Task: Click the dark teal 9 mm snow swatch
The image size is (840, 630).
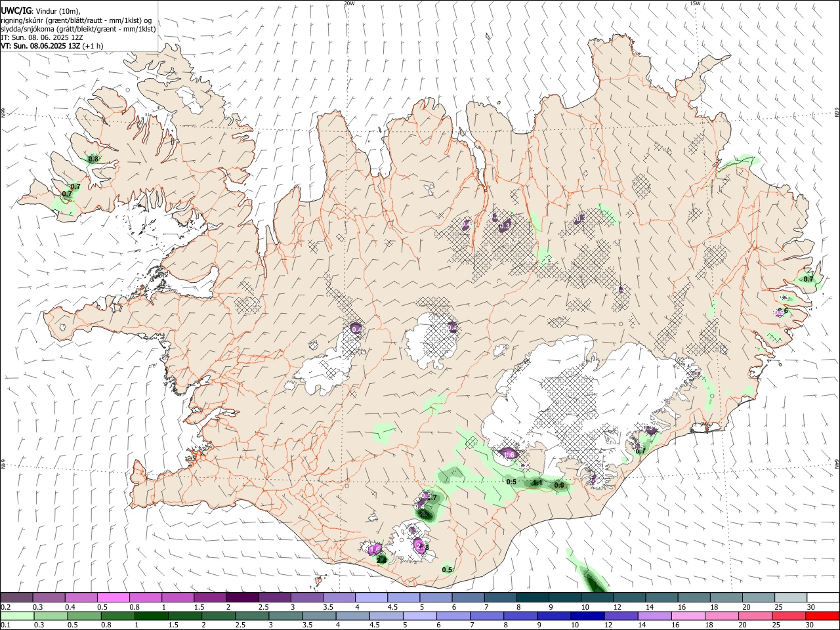Action: 564,598
